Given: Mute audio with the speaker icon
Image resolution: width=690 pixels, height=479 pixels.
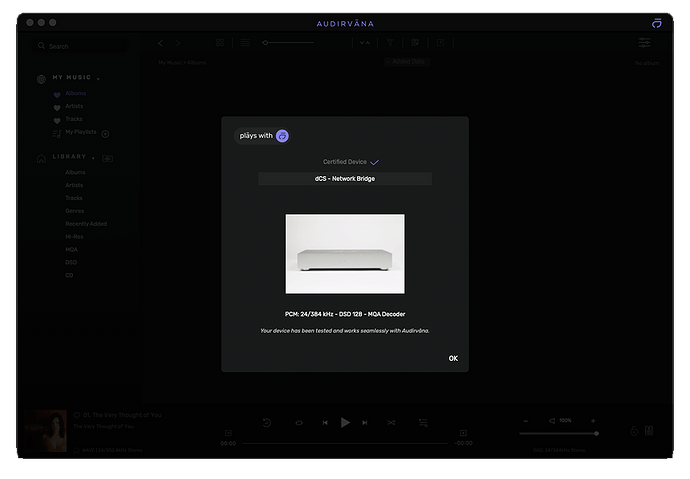Looking at the screenshot, I should click(552, 421).
